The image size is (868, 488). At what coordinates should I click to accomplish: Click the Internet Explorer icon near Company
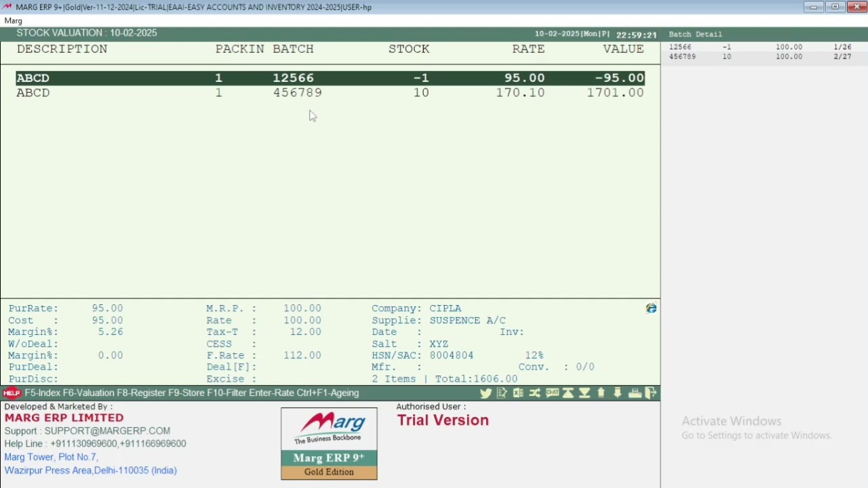pyautogui.click(x=651, y=308)
